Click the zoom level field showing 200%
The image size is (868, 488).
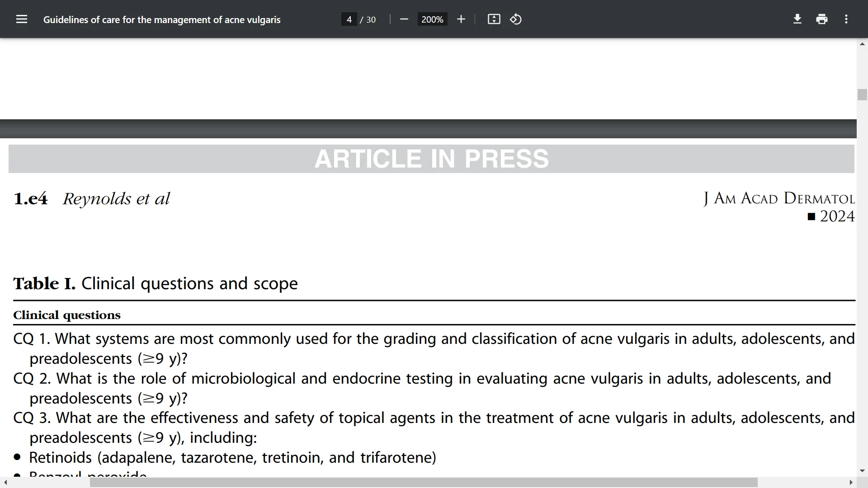click(x=432, y=19)
